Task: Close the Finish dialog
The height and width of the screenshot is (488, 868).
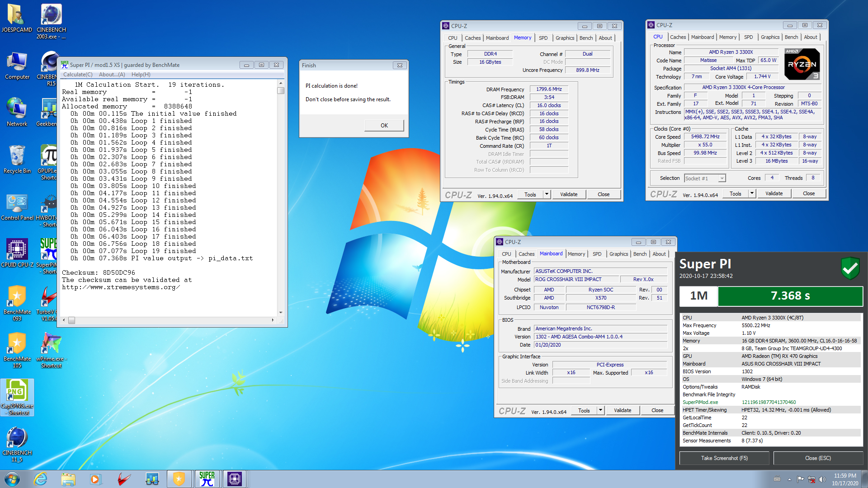Action: (400, 65)
